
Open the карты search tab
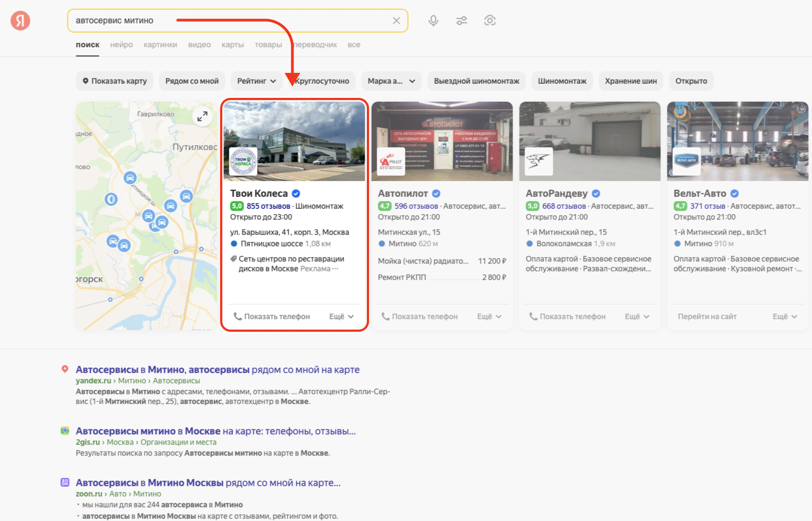(233, 45)
